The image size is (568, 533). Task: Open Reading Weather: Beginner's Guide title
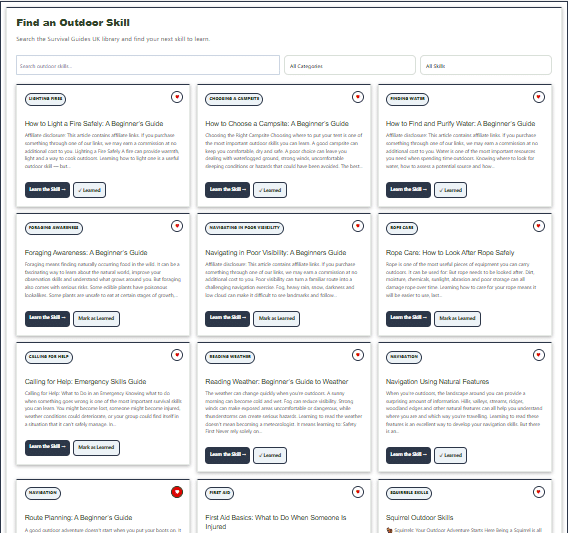(277, 382)
